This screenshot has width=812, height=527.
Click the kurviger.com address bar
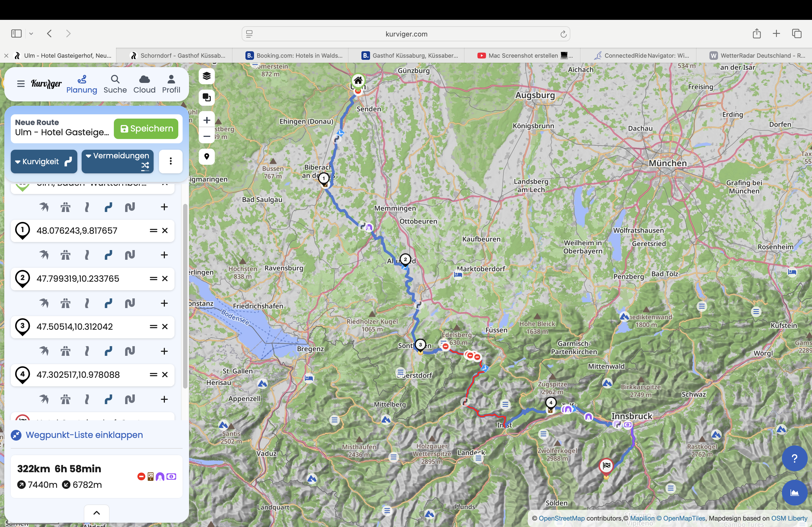[406, 34]
